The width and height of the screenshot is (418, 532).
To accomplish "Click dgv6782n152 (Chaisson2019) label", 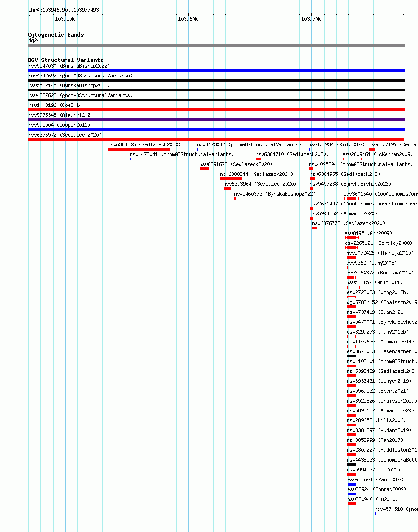I will tap(382, 302).
